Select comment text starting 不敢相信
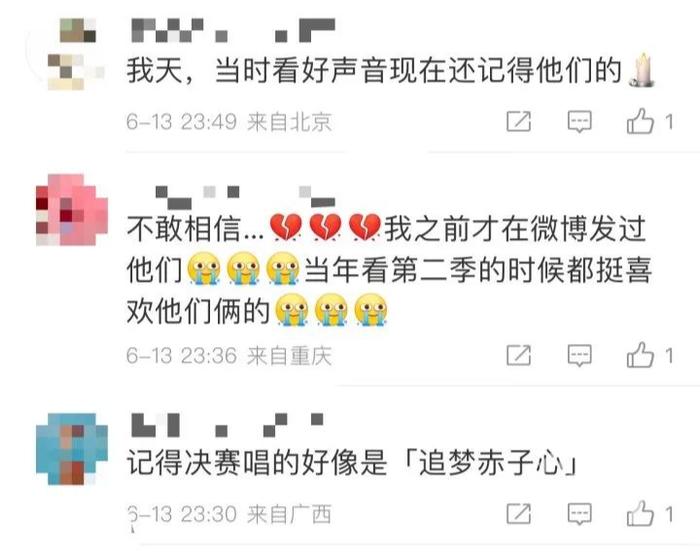This screenshot has width=700, height=554. (389, 269)
